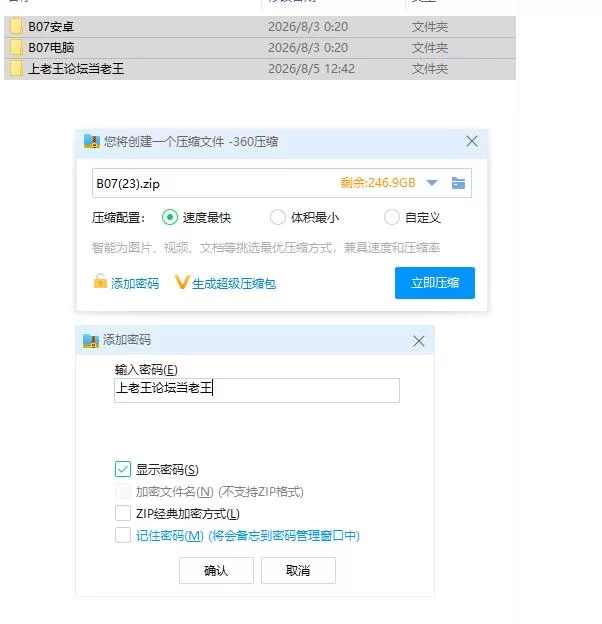Image resolution: width=602 pixels, height=624 pixels.
Task: Click the 立即压缩 button
Action: pos(435,283)
